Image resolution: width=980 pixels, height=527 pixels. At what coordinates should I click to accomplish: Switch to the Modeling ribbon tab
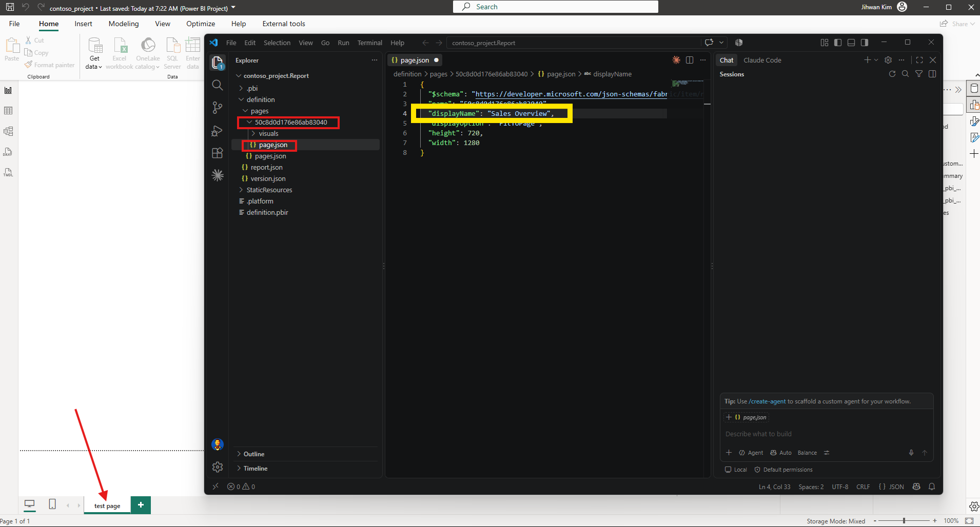coord(124,24)
